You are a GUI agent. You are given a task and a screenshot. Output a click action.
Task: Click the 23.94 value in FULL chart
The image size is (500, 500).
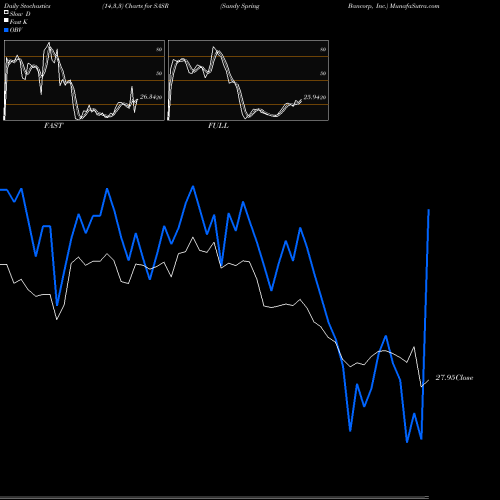312,97
